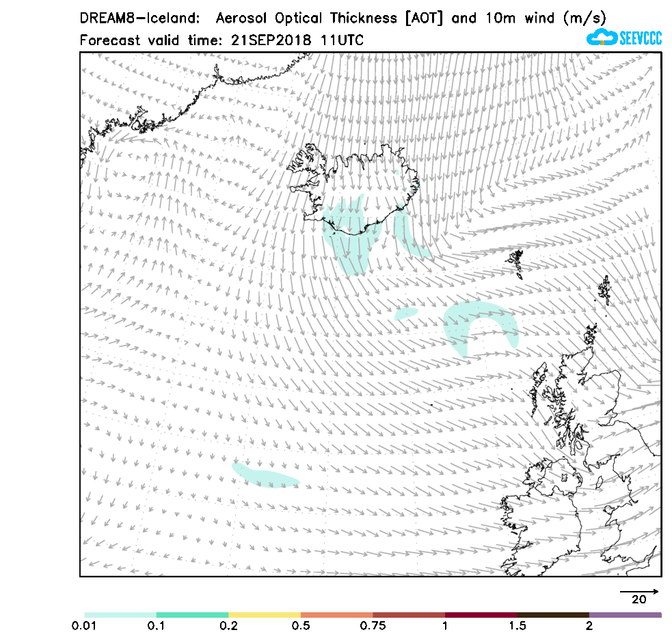
Task: Click the arc-shaped cyan patch south-east of Iceland
Action: (x=479, y=322)
